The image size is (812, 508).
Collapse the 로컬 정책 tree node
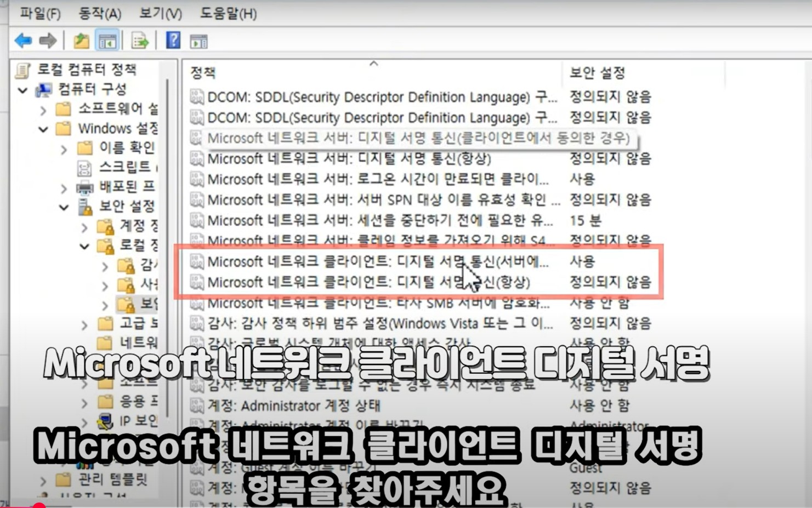click(x=84, y=247)
